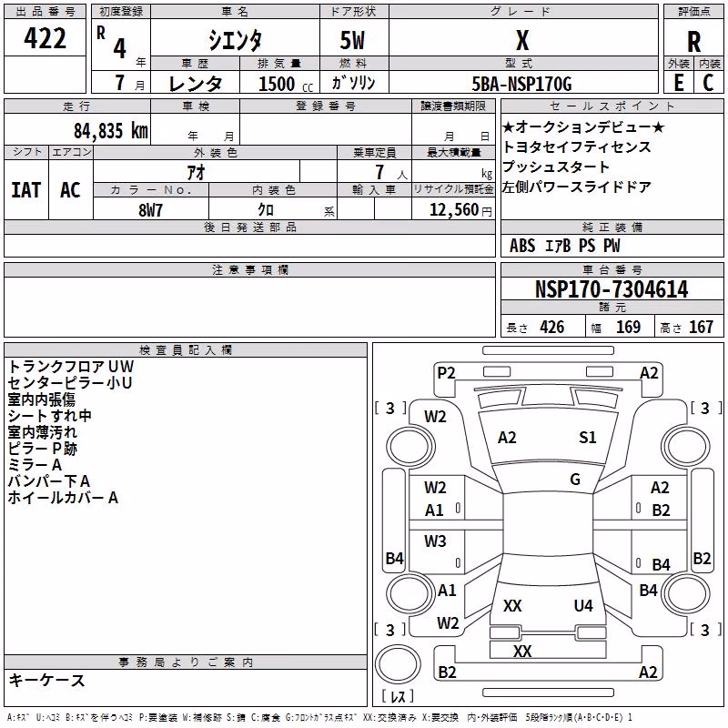Select the トヨタセイフティセンス line
The height and width of the screenshot is (728, 728).
click(577, 147)
